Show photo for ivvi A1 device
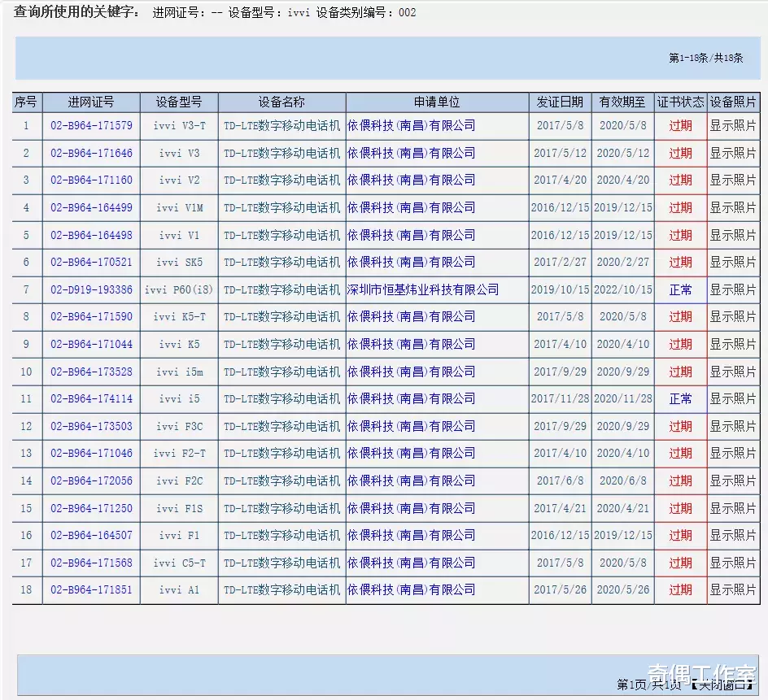The image size is (768, 700). pyautogui.click(x=733, y=589)
